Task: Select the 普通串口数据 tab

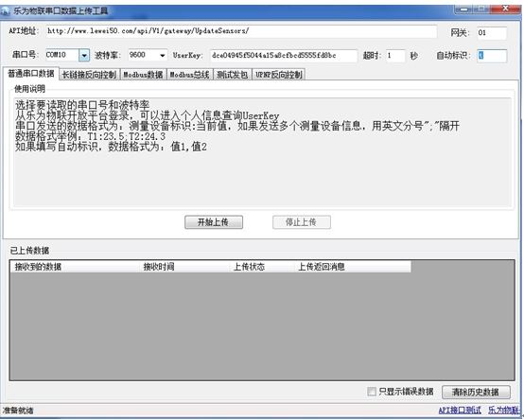Action: 31,74
